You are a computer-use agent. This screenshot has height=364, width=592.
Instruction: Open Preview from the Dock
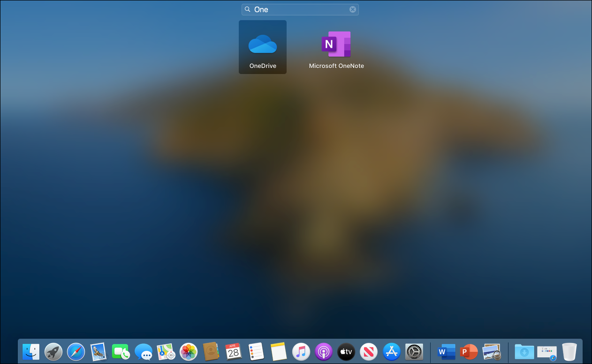tap(492, 351)
